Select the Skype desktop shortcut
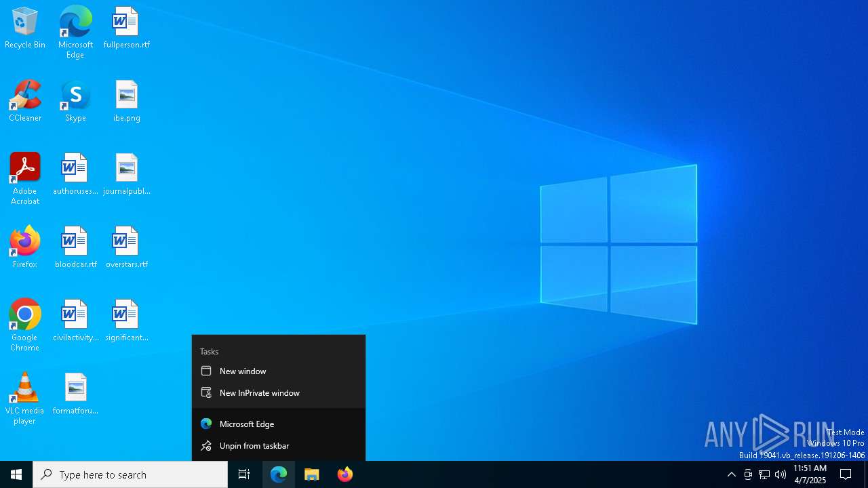868x488 pixels. [75, 102]
